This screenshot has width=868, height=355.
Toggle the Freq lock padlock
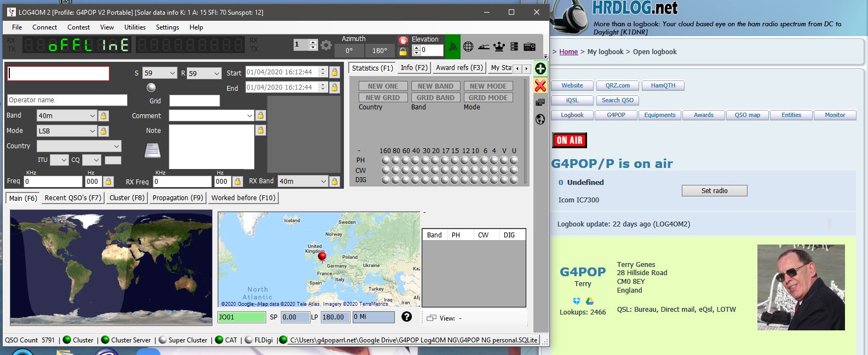click(108, 182)
